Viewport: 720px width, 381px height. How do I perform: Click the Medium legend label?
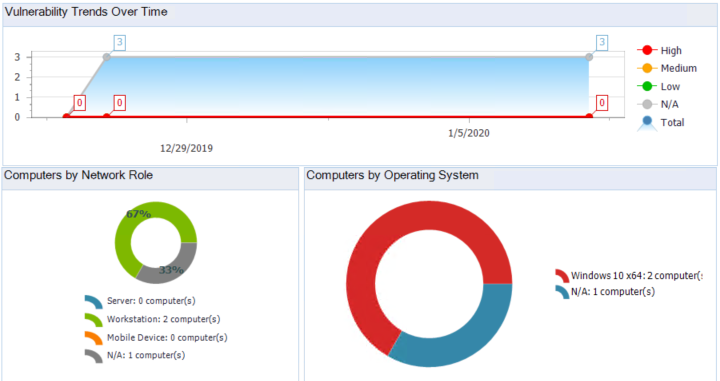coord(679,68)
